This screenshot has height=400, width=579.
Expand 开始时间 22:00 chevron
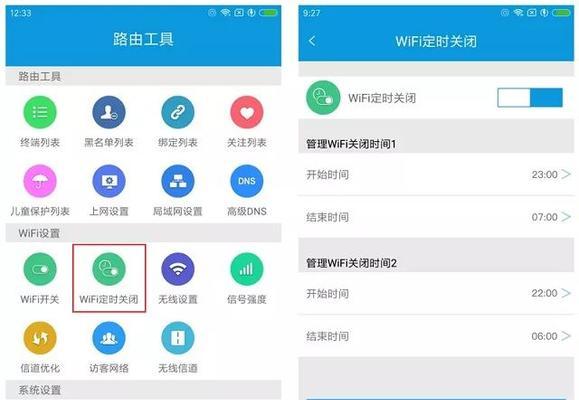(566, 293)
